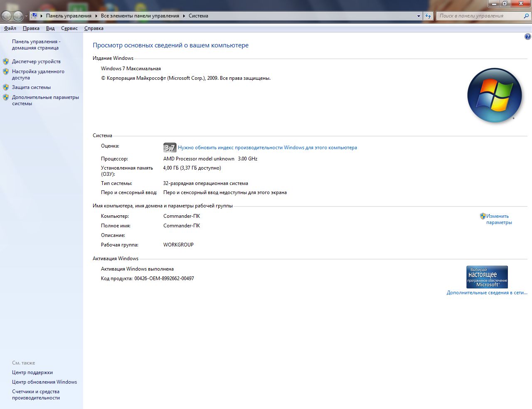Open 'Диспетчер устройств' link
Image resolution: width=532 pixels, height=409 pixels.
[x=36, y=62]
